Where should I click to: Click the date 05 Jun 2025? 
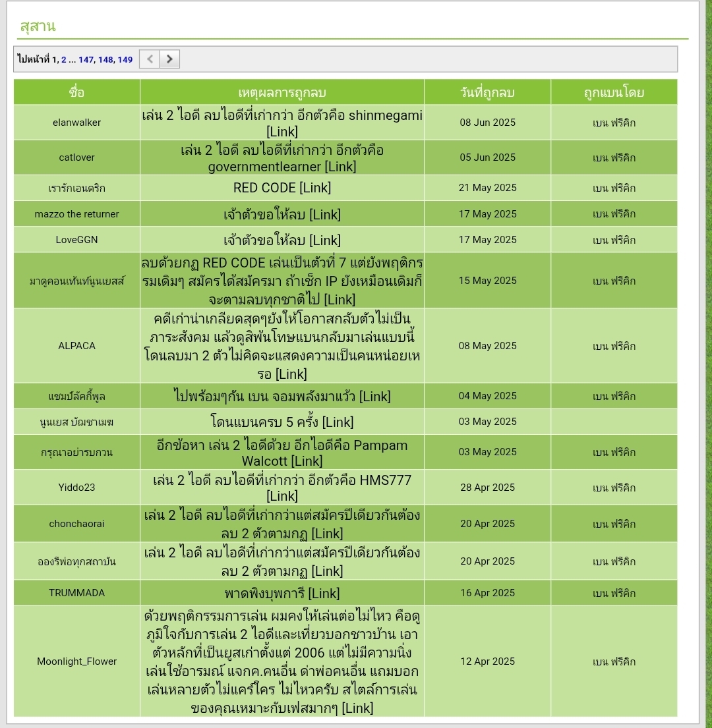coord(488,157)
